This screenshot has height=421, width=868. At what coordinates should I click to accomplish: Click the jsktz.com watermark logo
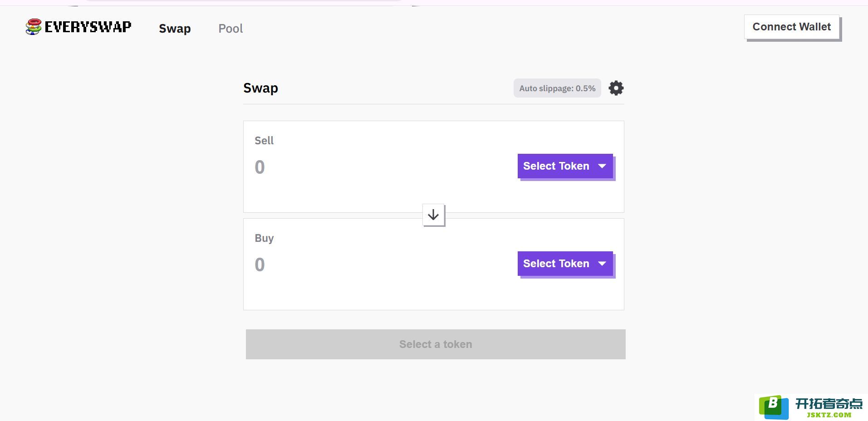tap(811, 407)
